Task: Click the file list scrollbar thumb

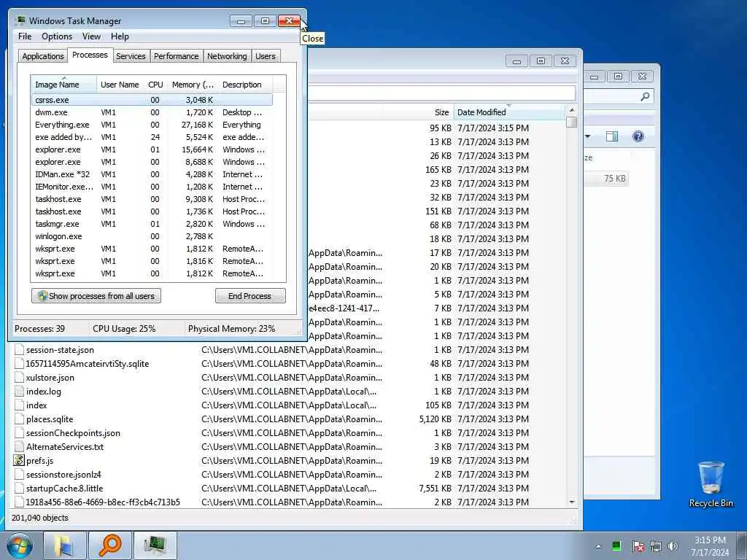Action: [x=571, y=122]
